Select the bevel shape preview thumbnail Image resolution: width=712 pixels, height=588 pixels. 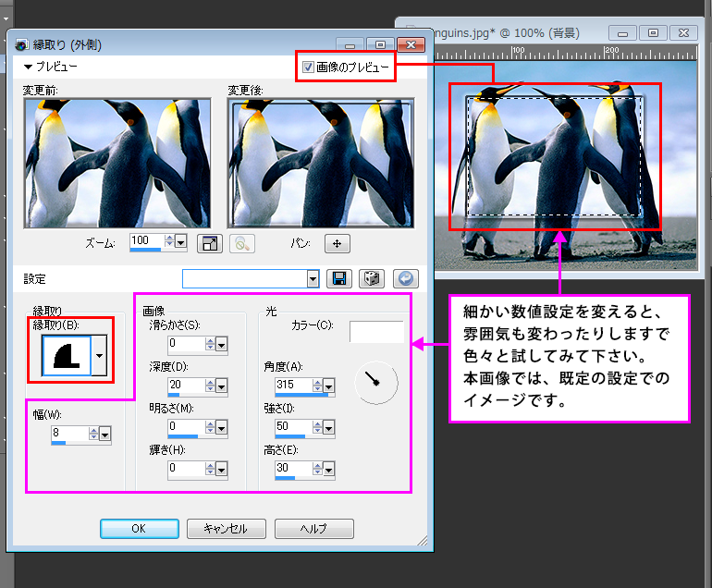point(67,356)
